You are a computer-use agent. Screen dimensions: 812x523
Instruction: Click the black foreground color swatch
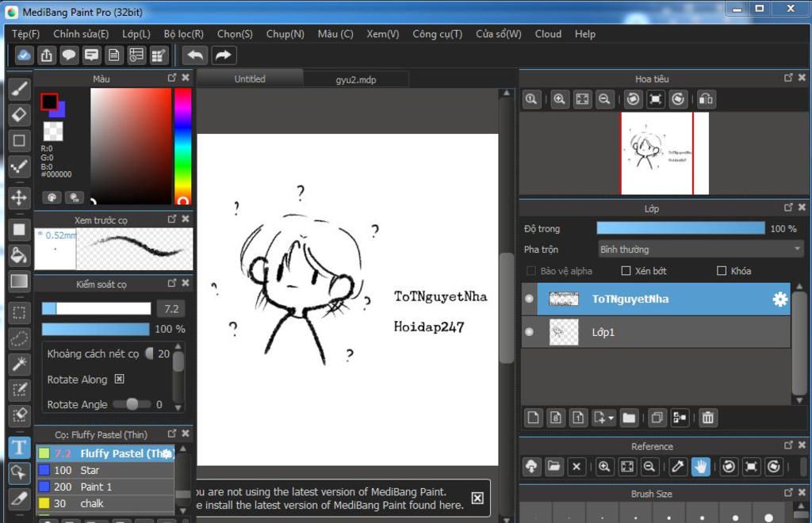tap(48, 101)
